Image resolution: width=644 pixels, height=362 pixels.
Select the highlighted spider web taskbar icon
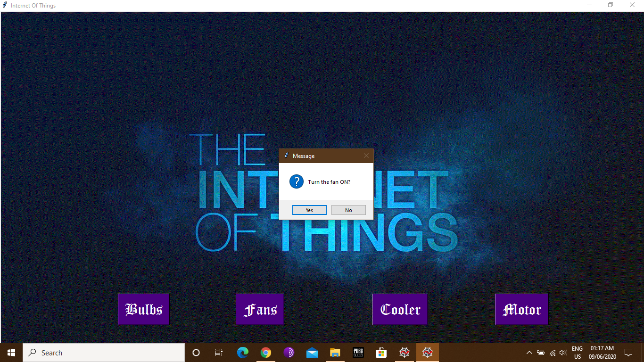[428, 353]
